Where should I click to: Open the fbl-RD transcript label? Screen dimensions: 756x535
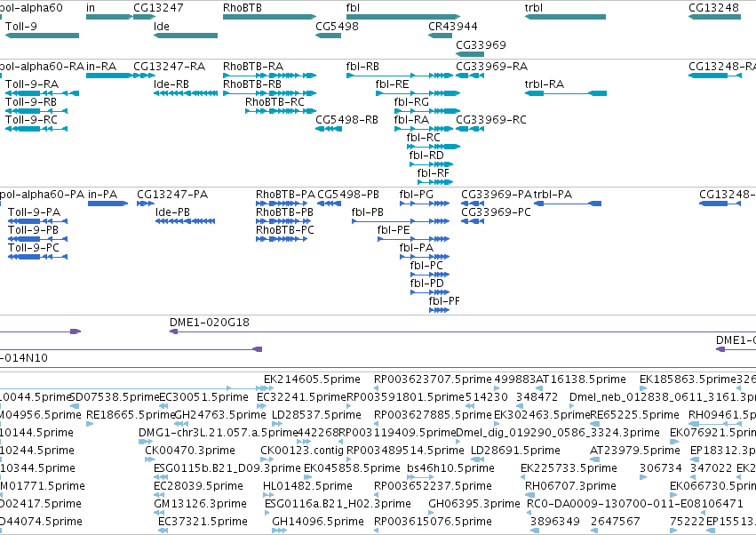[x=426, y=156]
